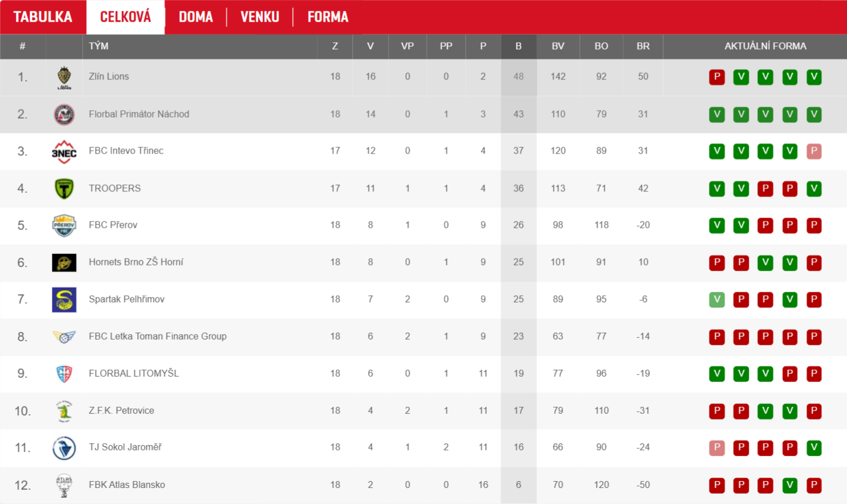Switch to the DOMA tab
This screenshot has height=504, width=847.
coord(196,17)
